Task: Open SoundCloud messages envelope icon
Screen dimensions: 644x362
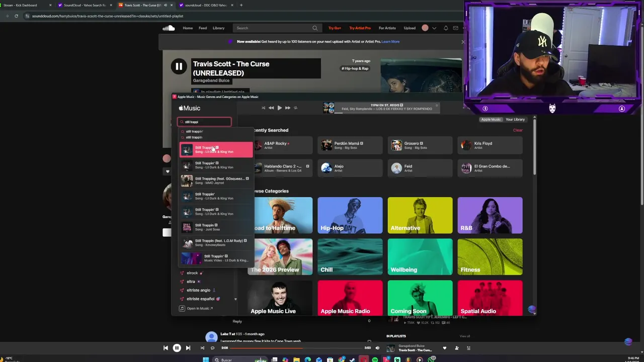Action: click(456, 28)
